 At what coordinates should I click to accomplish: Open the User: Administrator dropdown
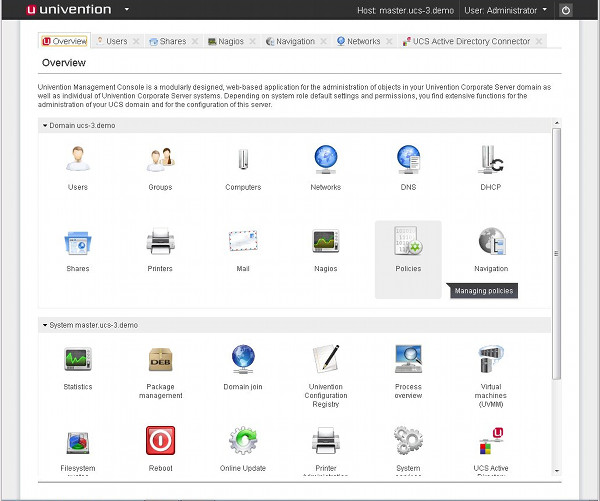pyautogui.click(x=505, y=10)
